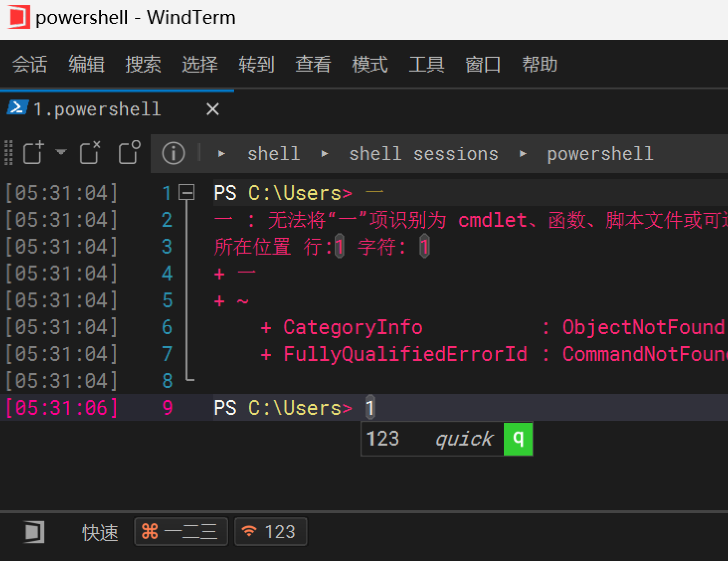This screenshot has height=561, width=728.
Task: Click the session info icon
Action: coord(174,153)
